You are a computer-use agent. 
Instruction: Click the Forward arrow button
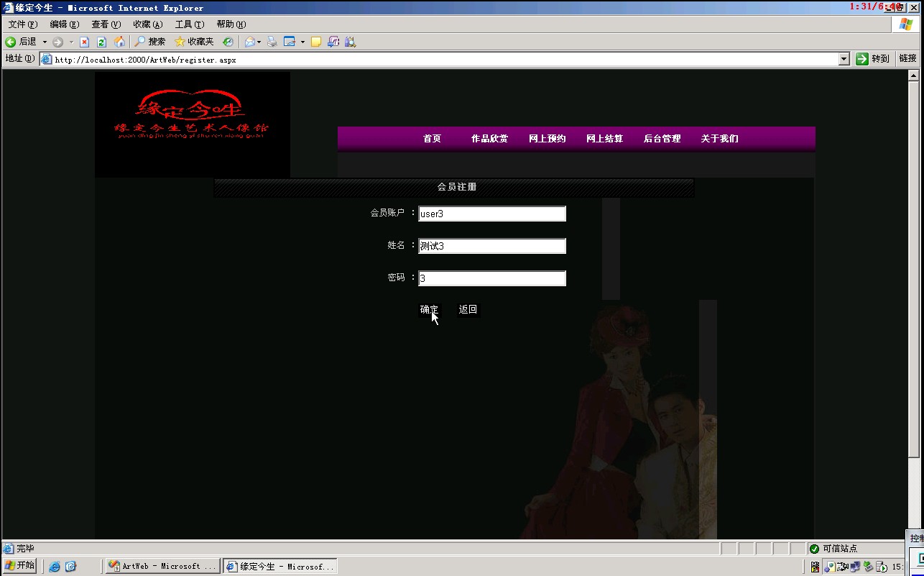point(58,42)
